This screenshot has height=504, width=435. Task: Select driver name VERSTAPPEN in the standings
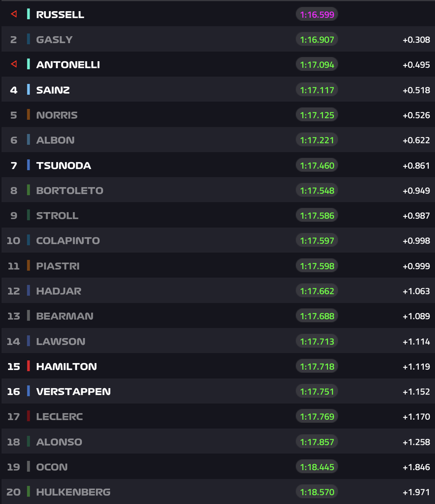73,392
